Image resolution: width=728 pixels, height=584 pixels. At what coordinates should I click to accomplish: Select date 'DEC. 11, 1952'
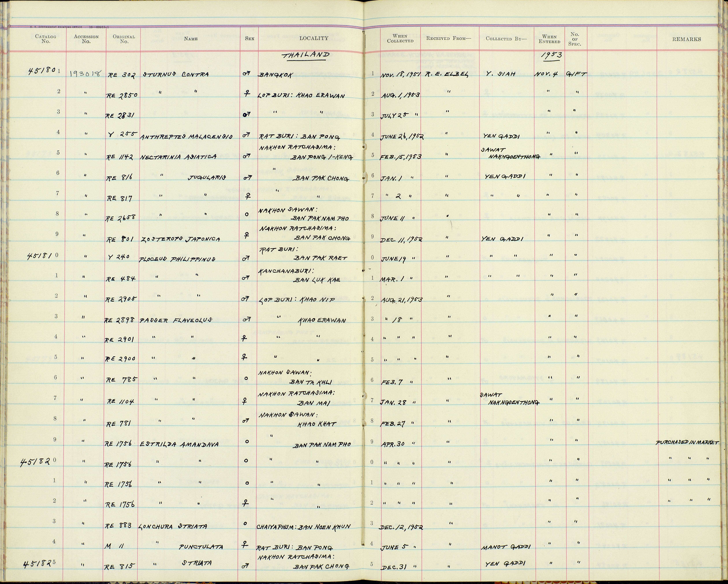point(401,239)
